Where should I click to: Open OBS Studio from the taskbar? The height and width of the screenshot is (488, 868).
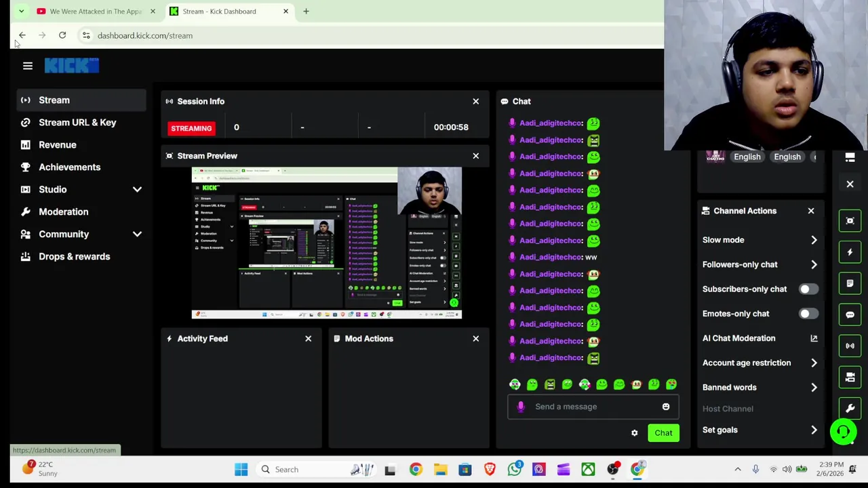[612, 469]
